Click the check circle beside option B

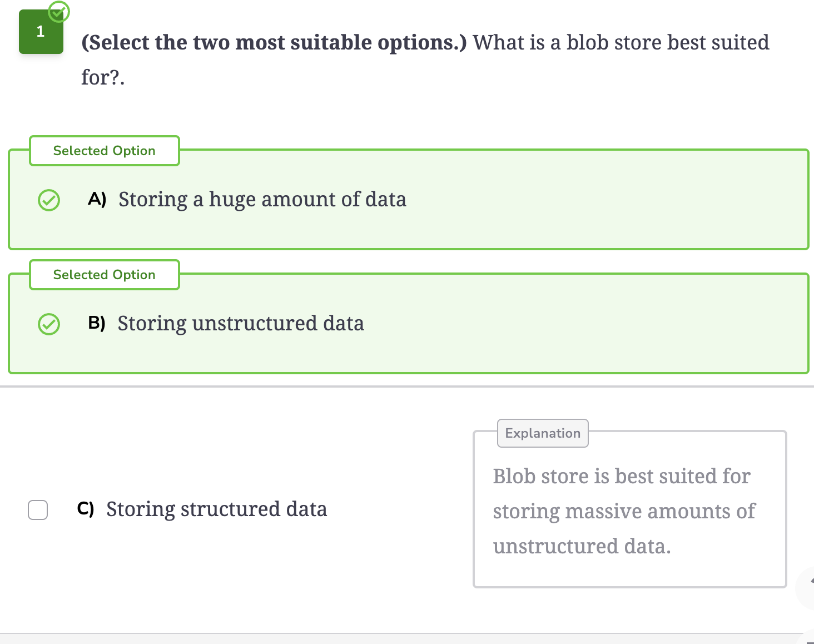[49, 324]
